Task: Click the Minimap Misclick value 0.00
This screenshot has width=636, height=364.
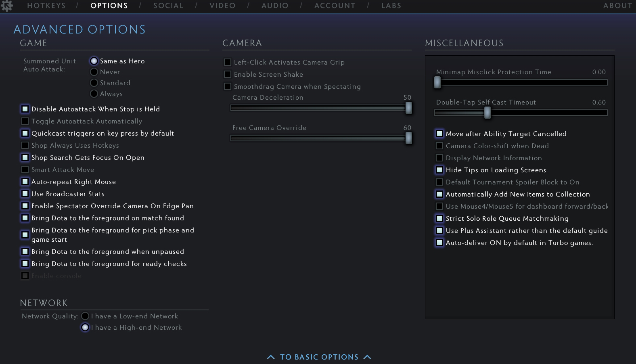Action: tap(599, 72)
